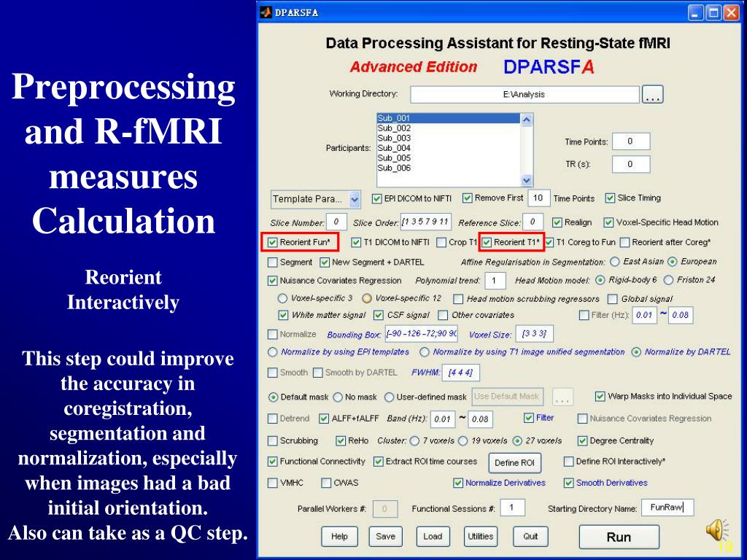The image size is (747, 560).
Task: Click the Slice Number field
Action: [x=336, y=222]
